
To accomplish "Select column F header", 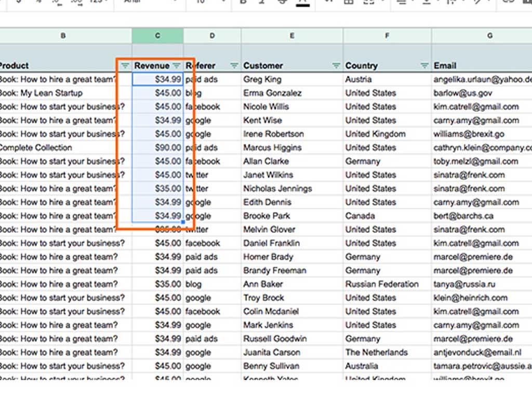I will coord(387,36).
